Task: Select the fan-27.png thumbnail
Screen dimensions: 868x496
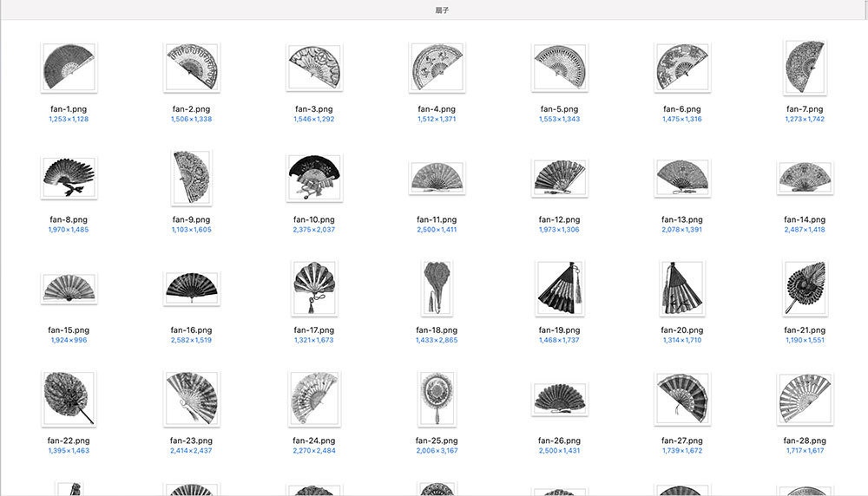Action: coord(682,399)
